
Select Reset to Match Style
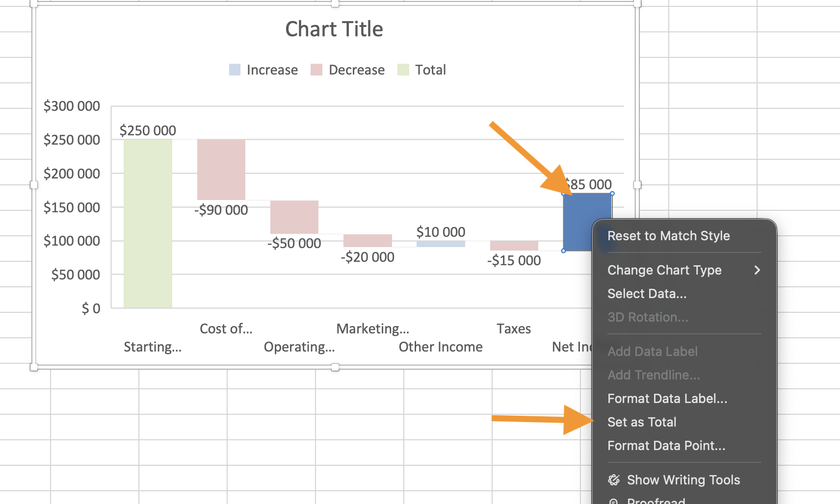click(x=668, y=236)
